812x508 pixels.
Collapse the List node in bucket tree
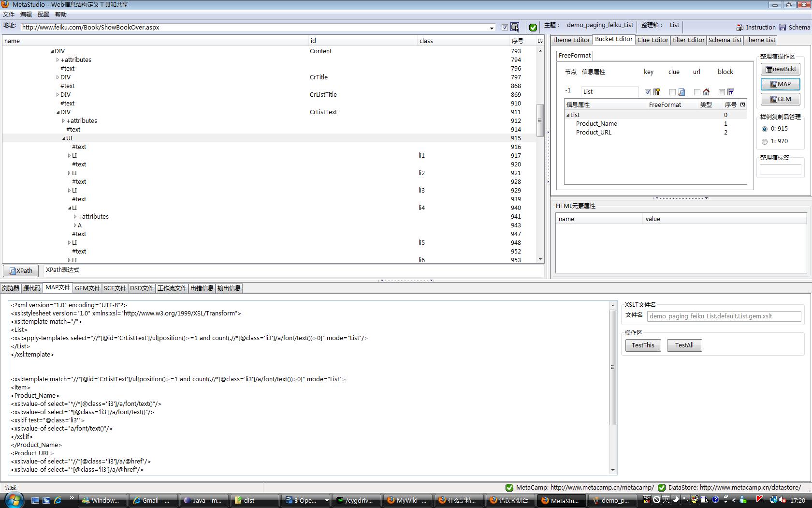(x=568, y=115)
